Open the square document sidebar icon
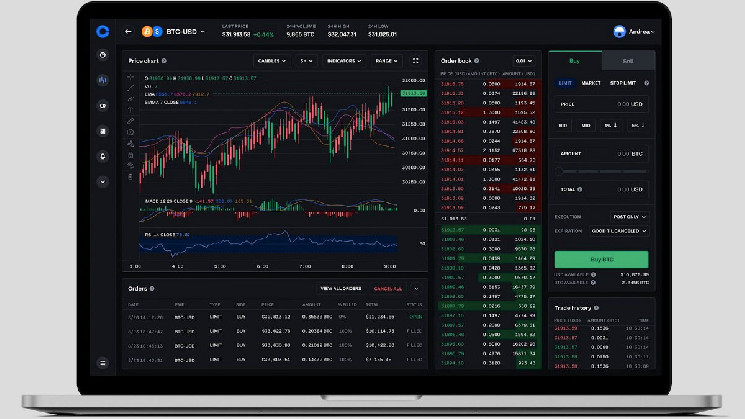 [103, 131]
